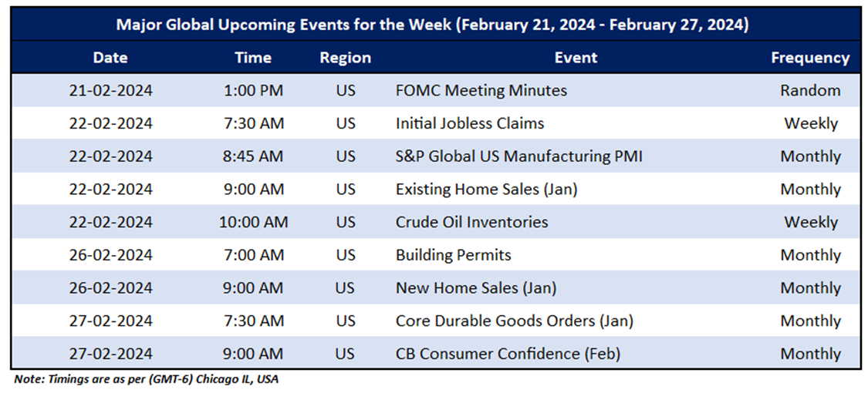
Task: Select the Random frequency cell
Action: [810, 90]
